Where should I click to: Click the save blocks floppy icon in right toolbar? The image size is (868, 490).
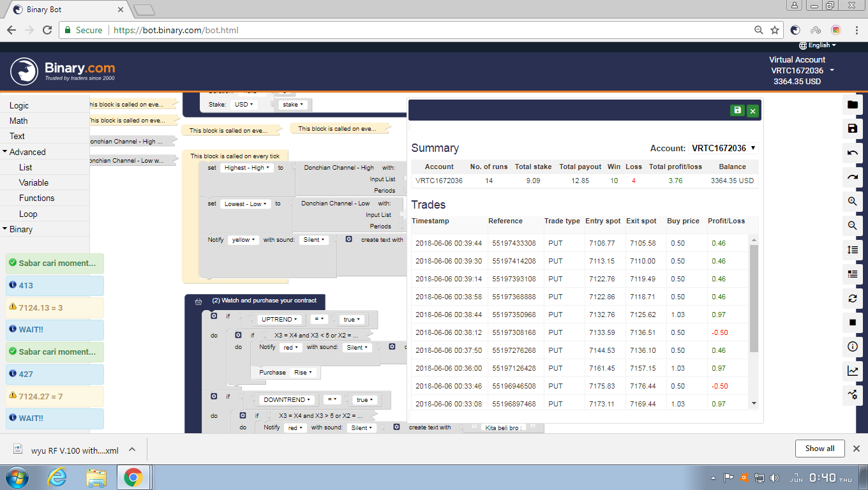[x=852, y=129]
